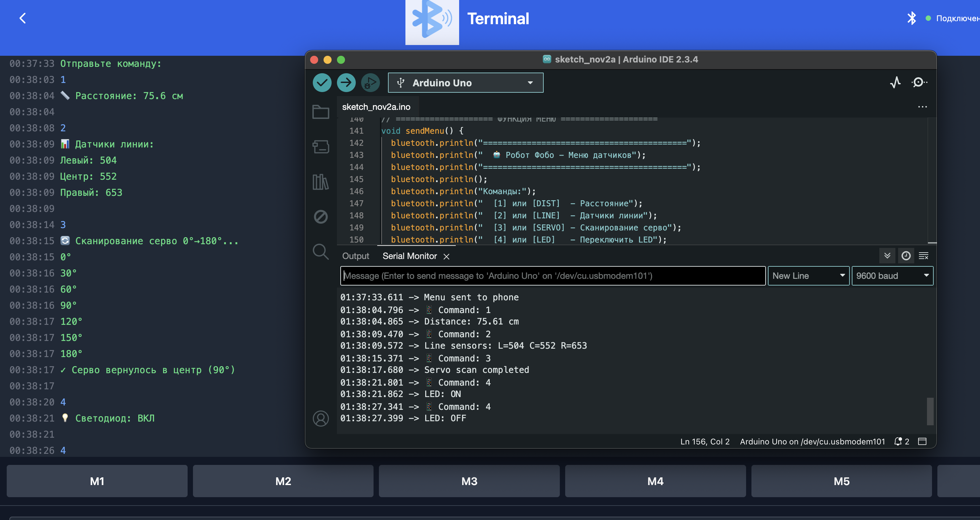Click the Verify sketch checkmark button

coord(322,83)
